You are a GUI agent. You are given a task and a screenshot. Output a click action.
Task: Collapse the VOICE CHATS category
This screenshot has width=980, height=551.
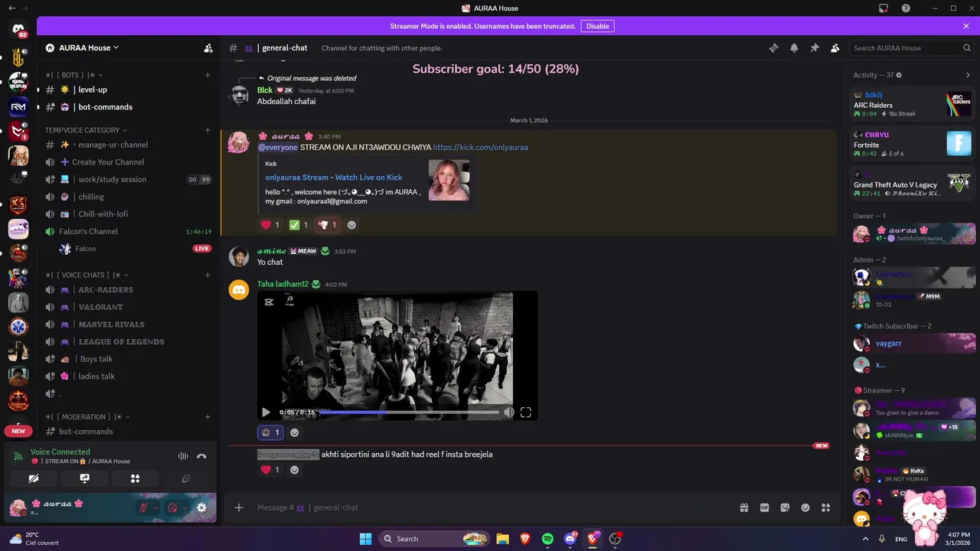click(x=87, y=275)
